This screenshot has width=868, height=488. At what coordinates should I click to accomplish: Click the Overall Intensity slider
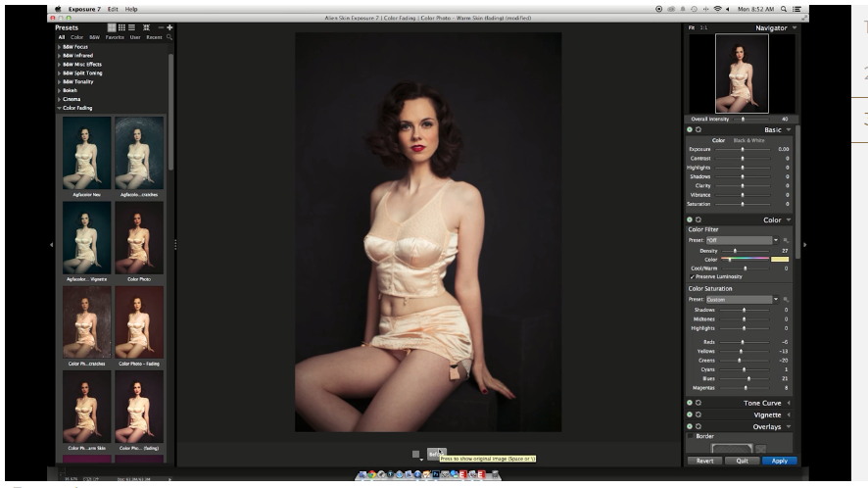[x=751, y=120]
